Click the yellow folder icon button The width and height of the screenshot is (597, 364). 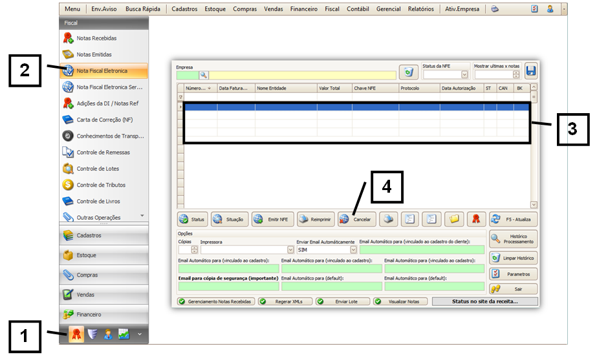click(x=453, y=219)
